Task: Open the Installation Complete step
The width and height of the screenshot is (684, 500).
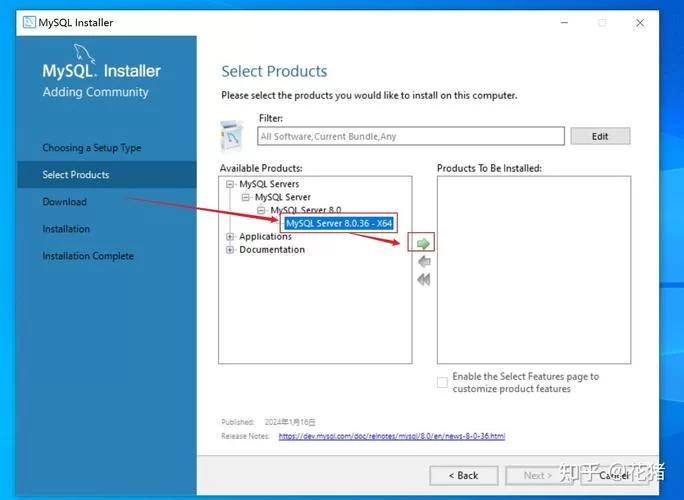Action: coord(88,256)
